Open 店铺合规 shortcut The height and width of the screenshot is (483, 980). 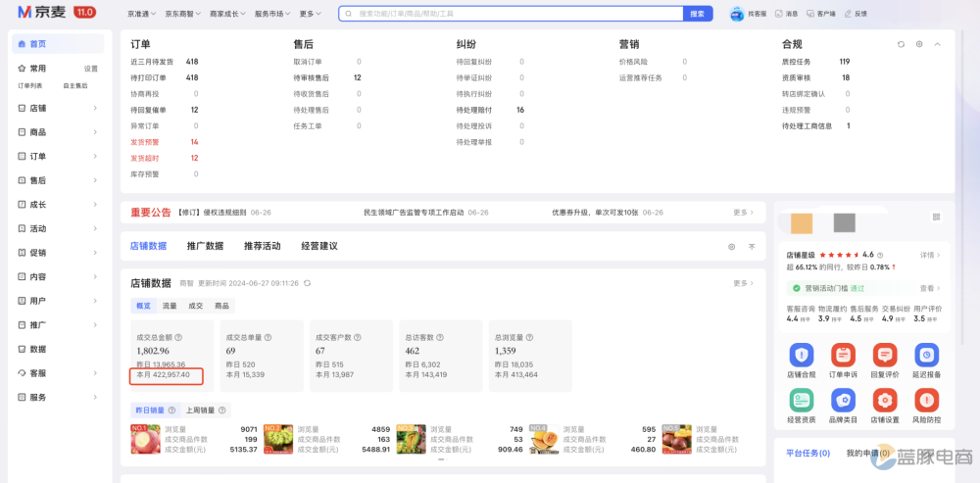(802, 361)
